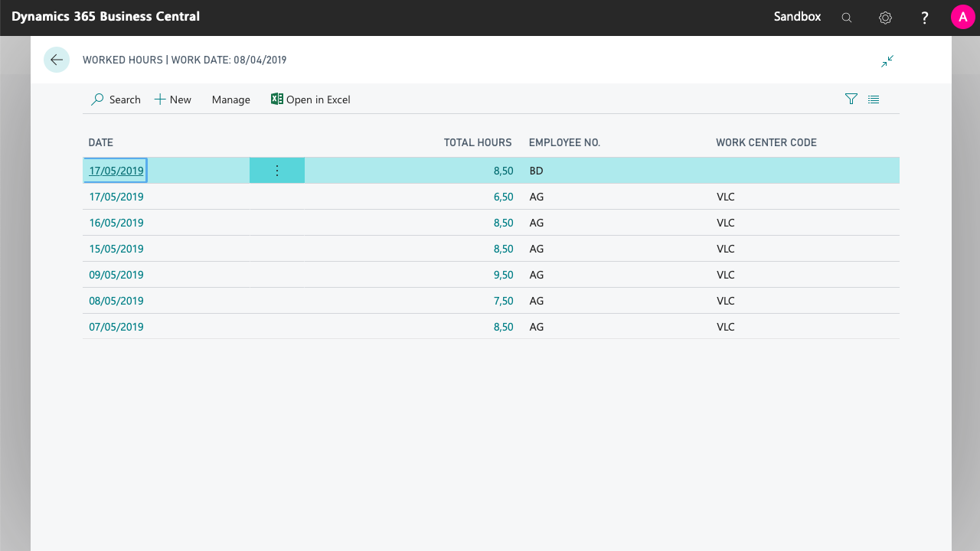Screen dimensions: 980x551
Task: Open the settings gear icon
Action: [885, 18]
